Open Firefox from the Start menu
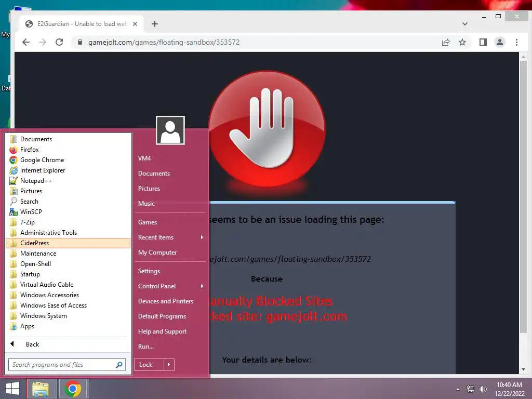Viewport: 532px width, 399px height. (x=68, y=150)
